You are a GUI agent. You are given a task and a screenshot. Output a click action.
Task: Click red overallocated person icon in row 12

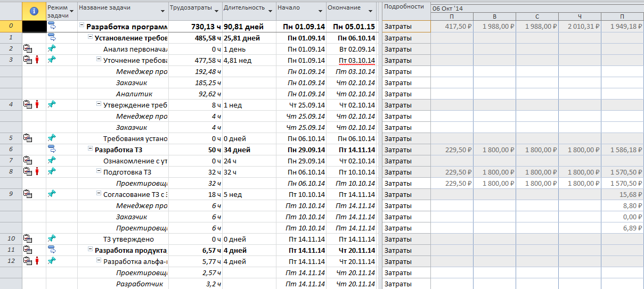pos(37,261)
